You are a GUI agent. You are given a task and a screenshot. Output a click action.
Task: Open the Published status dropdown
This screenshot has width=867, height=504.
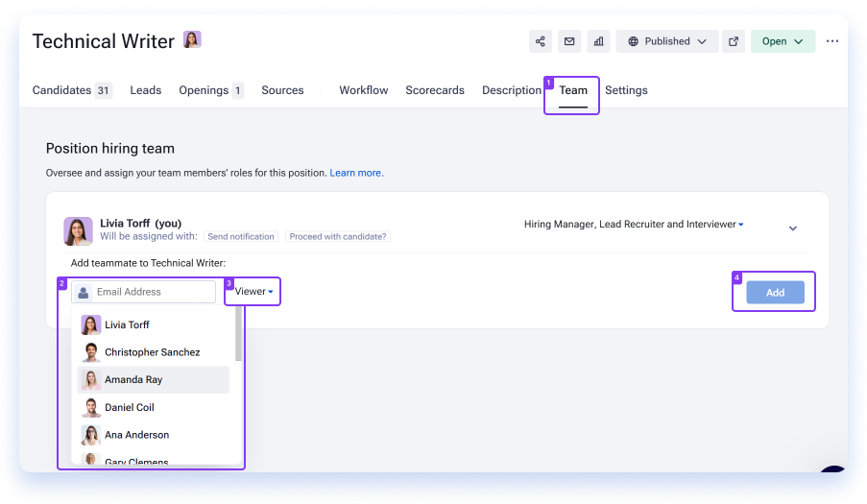click(x=667, y=41)
